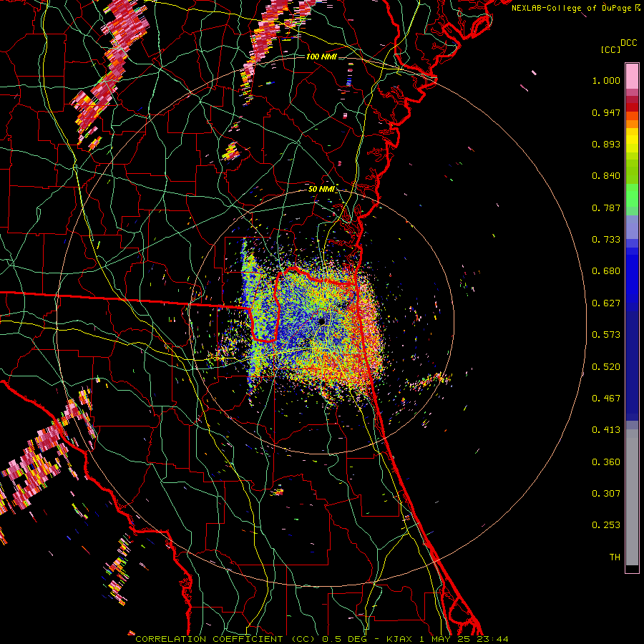Select the 1.000 legend value
This screenshot has height=644, width=644.
(x=606, y=80)
